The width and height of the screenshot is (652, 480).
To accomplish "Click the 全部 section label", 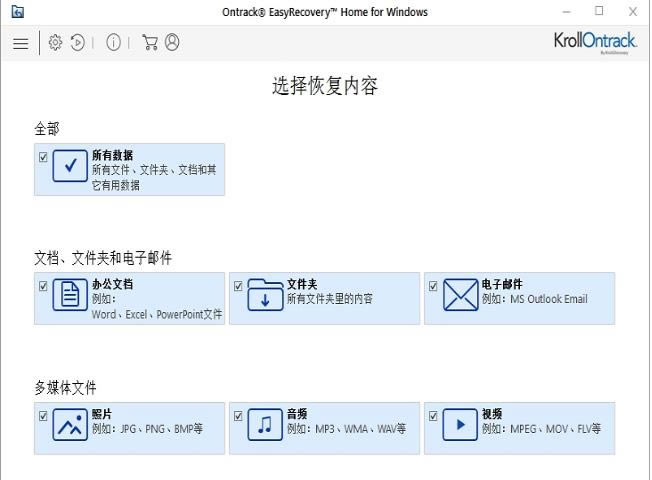I will [47, 129].
